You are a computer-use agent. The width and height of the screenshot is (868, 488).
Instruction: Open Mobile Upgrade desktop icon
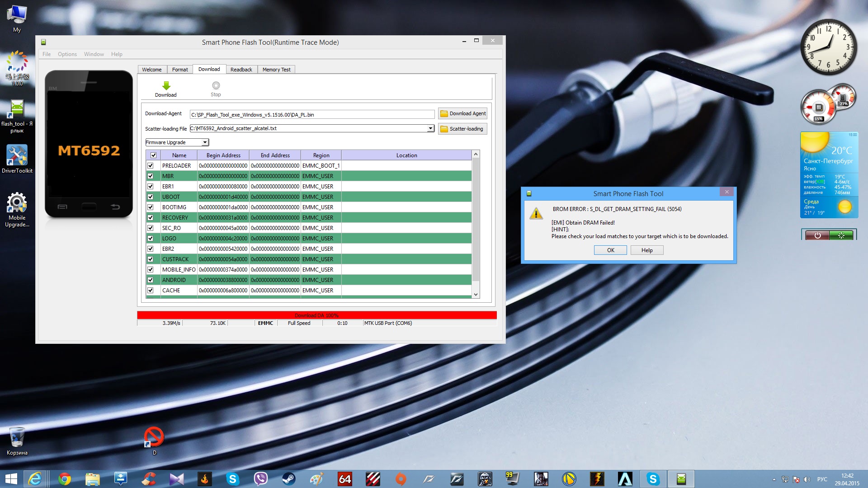pyautogui.click(x=17, y=204)
